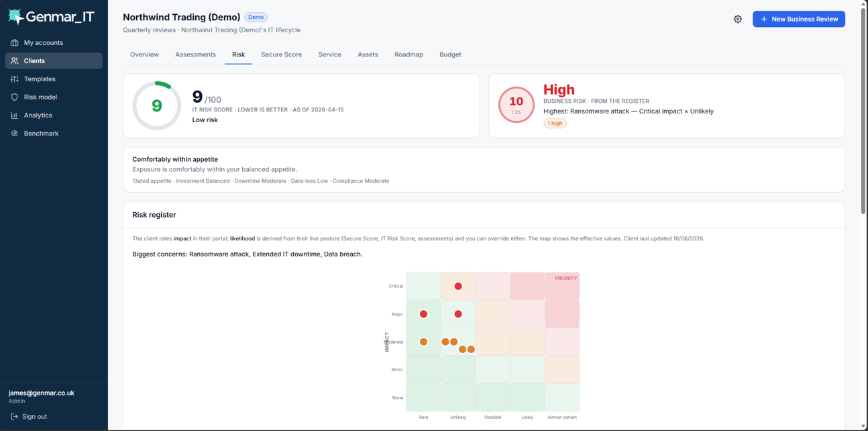Viewport: 868px width, 431px height.
Task: Click the 10/25 business risk circle
Action: [x=516, y=105]
